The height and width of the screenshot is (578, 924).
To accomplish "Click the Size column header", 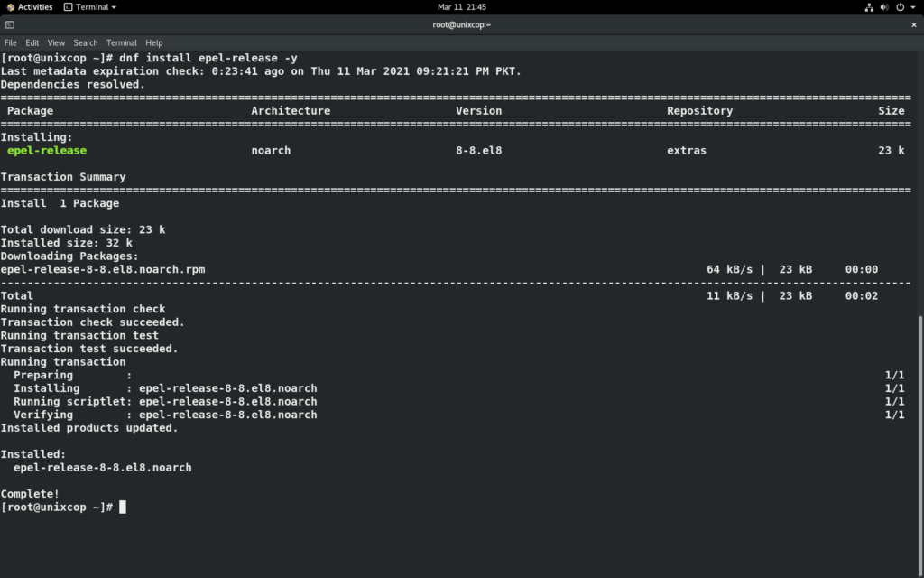I will click(x=891, y=111).
